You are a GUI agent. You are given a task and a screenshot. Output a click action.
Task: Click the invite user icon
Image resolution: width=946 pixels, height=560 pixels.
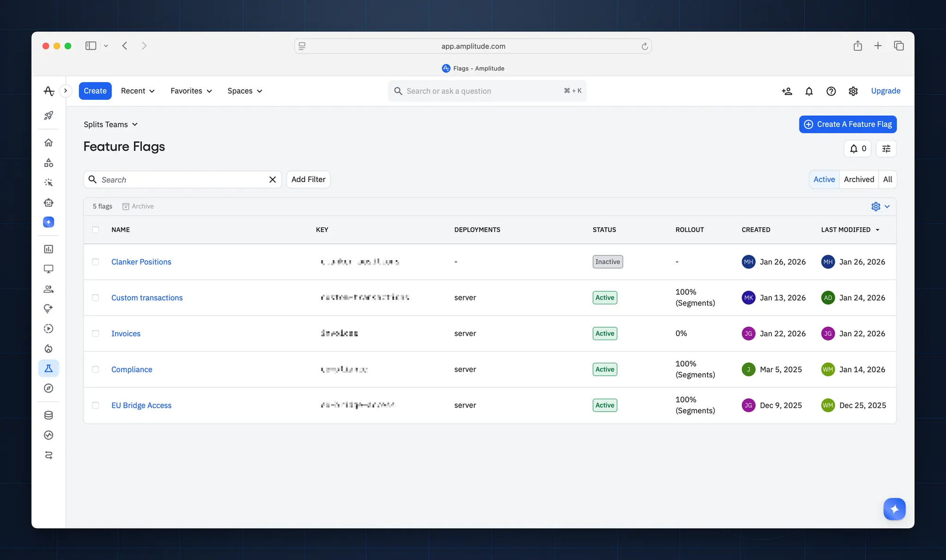point(787,91)
